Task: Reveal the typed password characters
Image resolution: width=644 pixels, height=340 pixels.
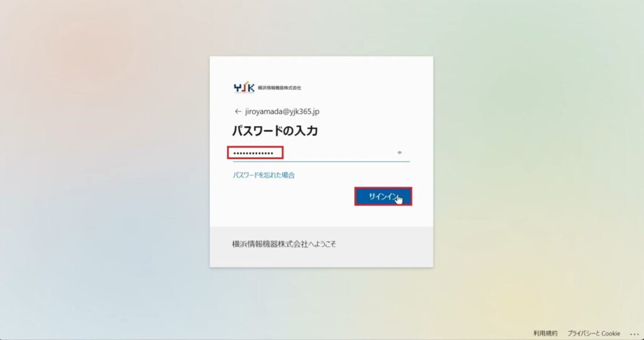Action: click(399, 153)
